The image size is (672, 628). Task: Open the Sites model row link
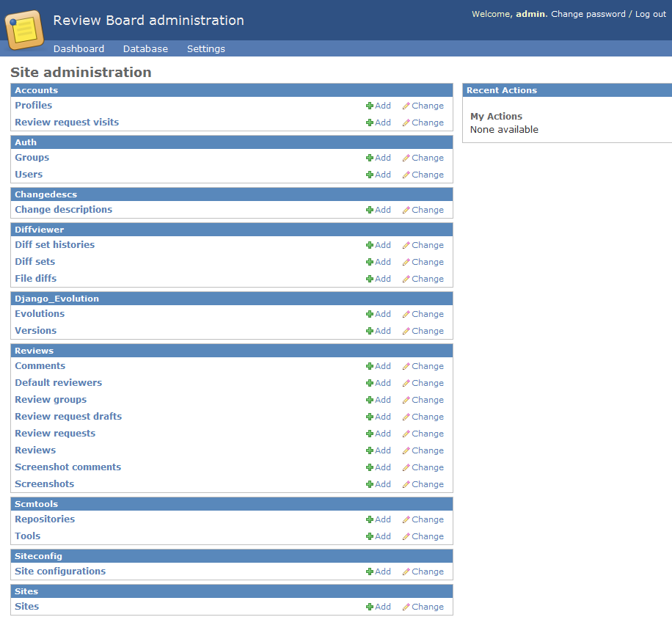click(x=26, y=606)
